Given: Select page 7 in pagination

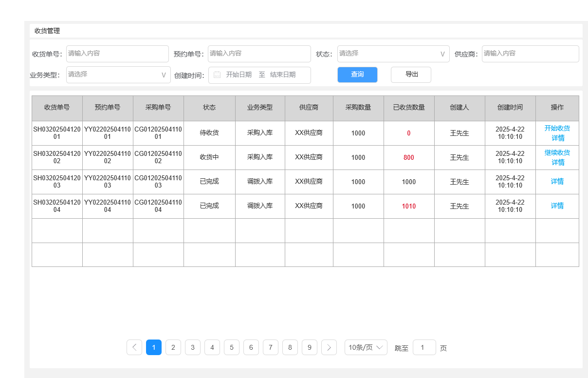Looking at the screenshot, I should coord(271,347).
